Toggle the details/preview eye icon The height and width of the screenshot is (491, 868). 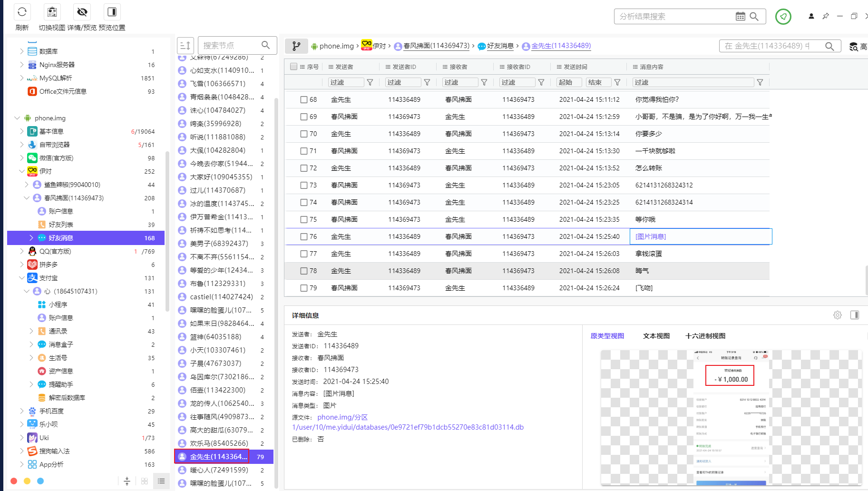tap(82, 12)
